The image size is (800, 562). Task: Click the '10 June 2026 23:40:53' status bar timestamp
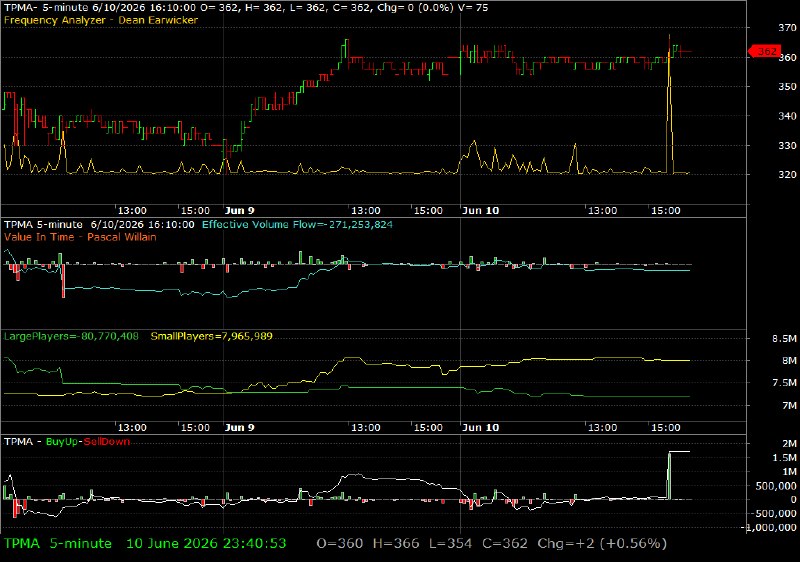(206, 543)
